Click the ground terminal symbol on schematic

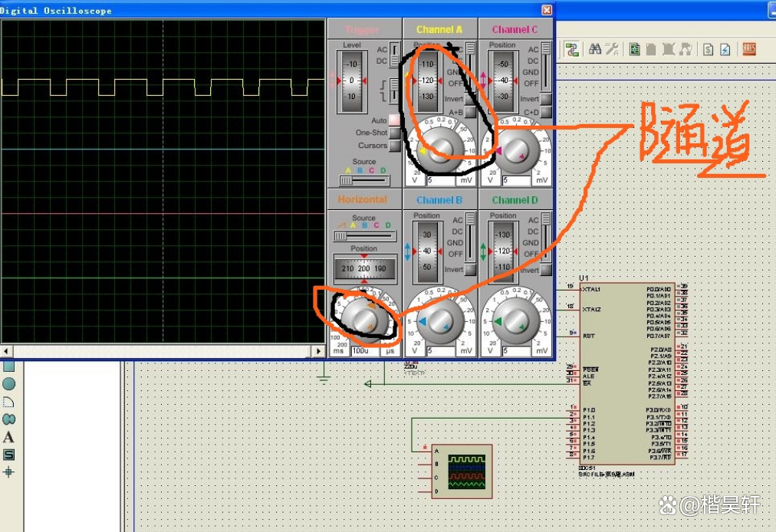pyautogui.click(x=324, y=379)
